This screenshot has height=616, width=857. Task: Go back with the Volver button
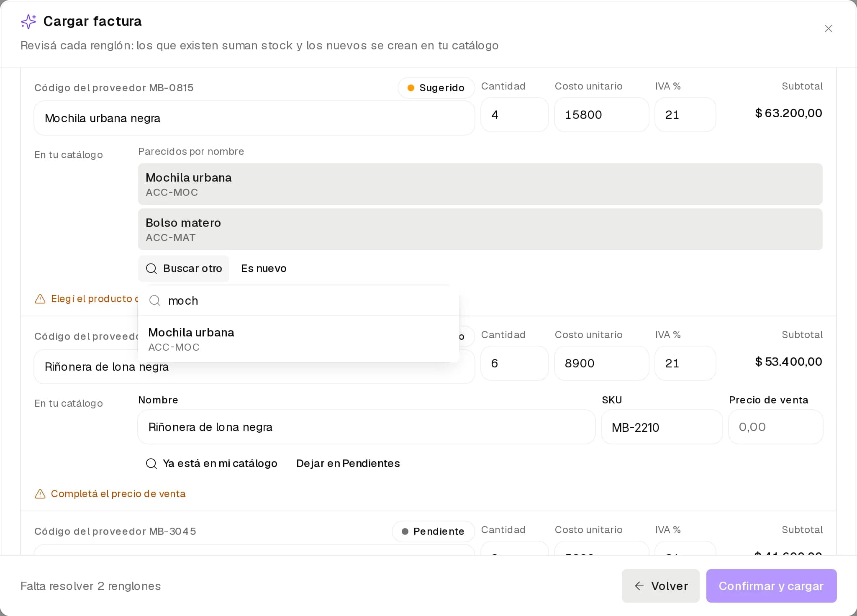click(660, 586)
